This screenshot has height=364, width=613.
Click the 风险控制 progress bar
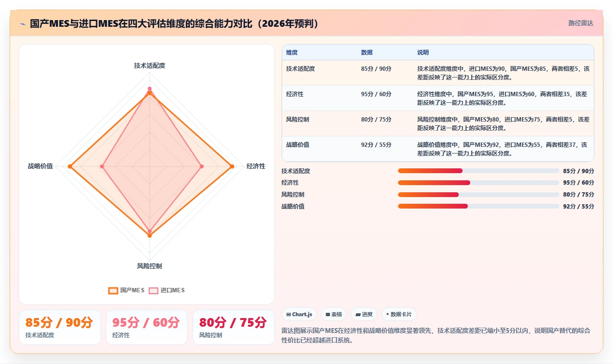click(x=478, y=195)
